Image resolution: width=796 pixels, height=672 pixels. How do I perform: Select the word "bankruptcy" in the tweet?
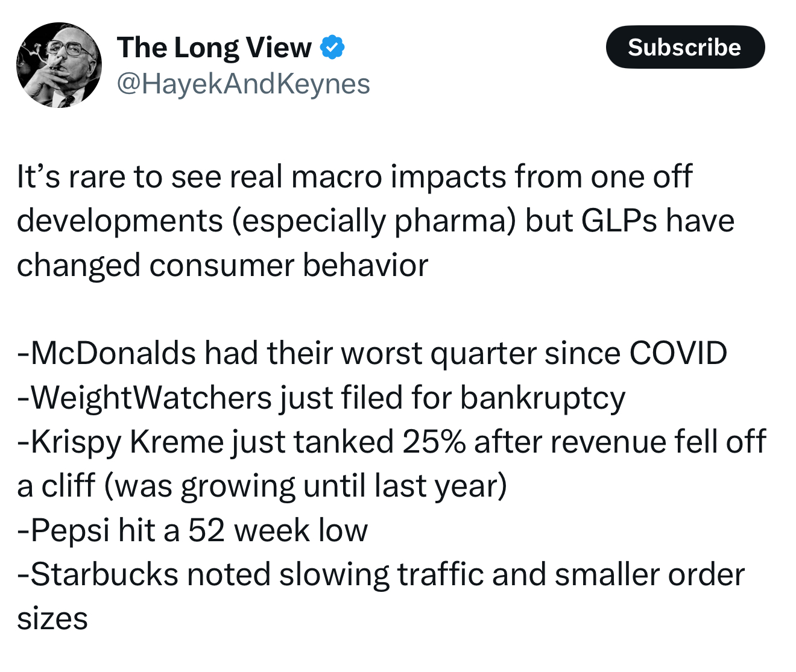(542, 398)
